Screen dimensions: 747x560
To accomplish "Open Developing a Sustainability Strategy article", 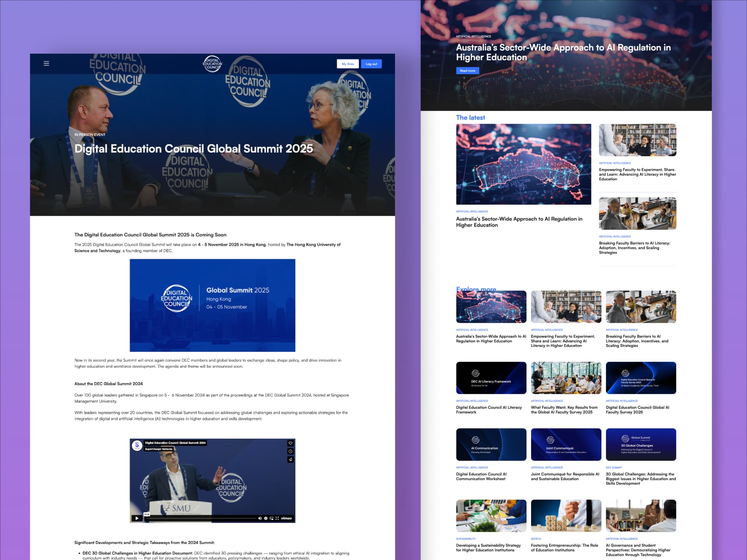I will click(488, 547).
